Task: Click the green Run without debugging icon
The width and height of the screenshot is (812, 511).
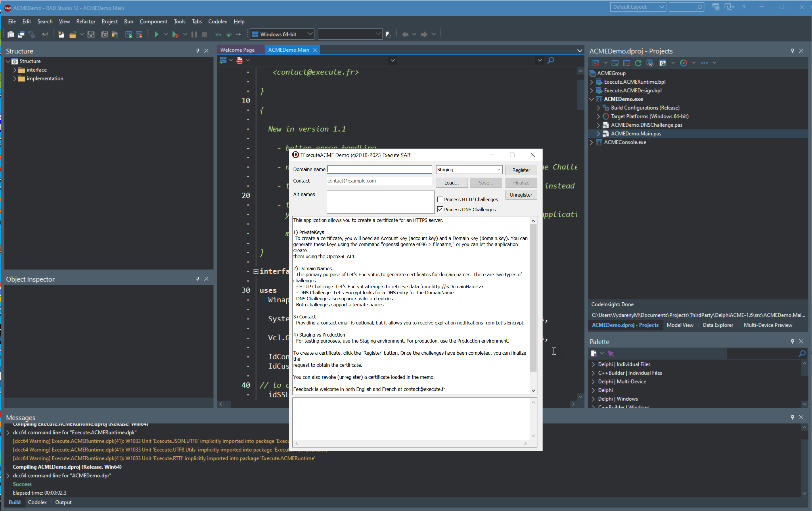Action: pos(156,34)
